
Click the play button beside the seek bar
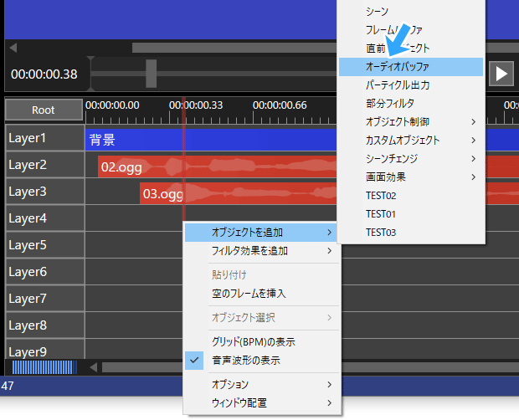501,74
